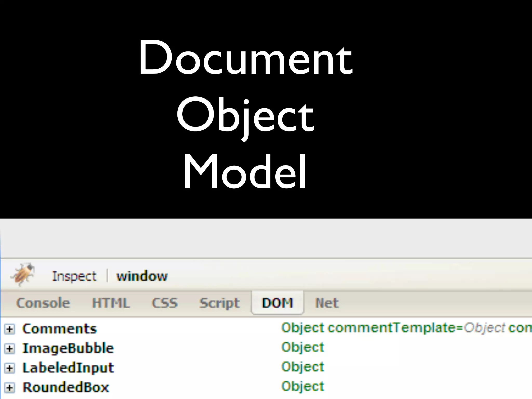
Task: Expand the LabeledInput object row
Action: [x=10, y=368]
